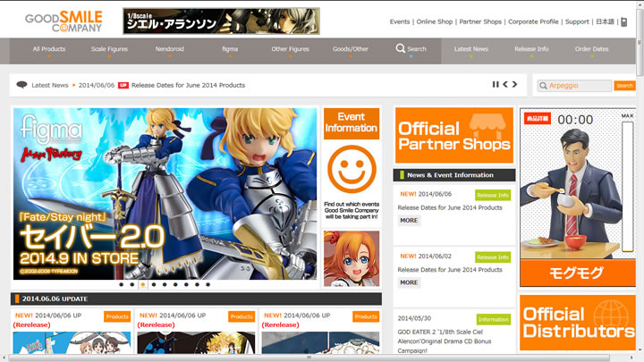Select sixth carousel dot

click(x=175, y=284)
